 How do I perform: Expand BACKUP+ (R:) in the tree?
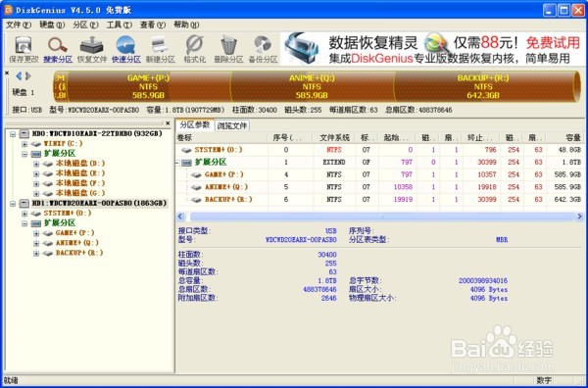pos(36,254)
